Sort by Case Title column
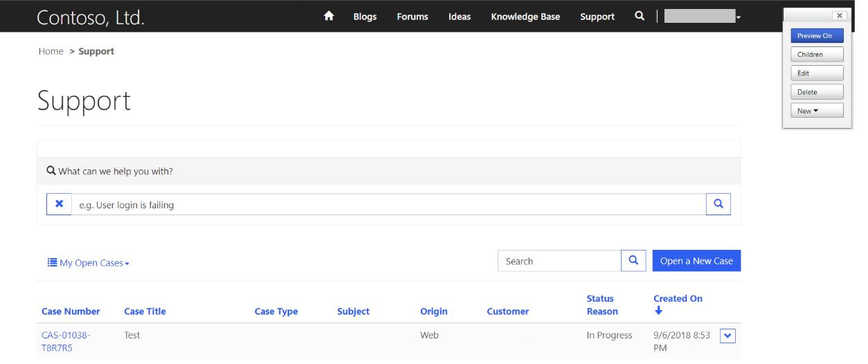Viewport: 868px width, 364px height. tap(145, 311)
